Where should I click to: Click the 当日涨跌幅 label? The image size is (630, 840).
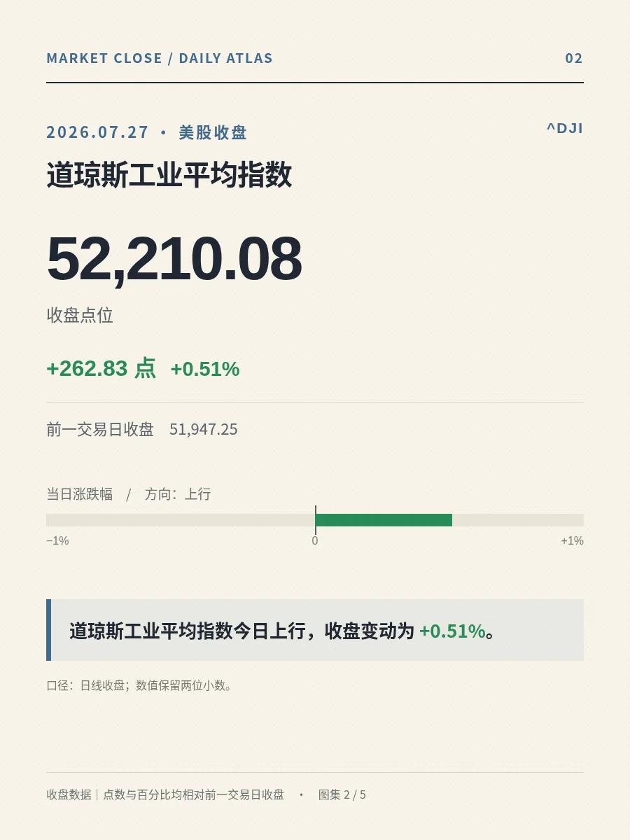pyautogui.click(x=80, y=494)
